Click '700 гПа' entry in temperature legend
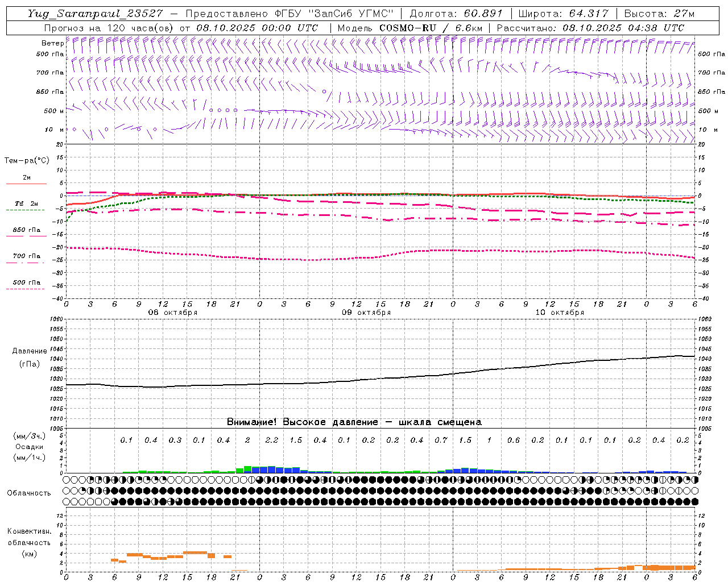 pyautogui.click(x=27, y=256)
